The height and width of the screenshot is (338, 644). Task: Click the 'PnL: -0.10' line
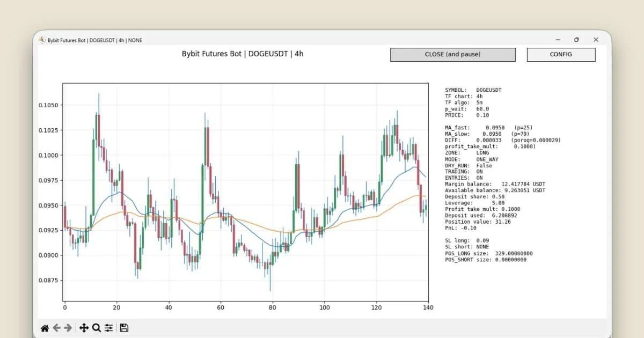(x=460, y=228)
